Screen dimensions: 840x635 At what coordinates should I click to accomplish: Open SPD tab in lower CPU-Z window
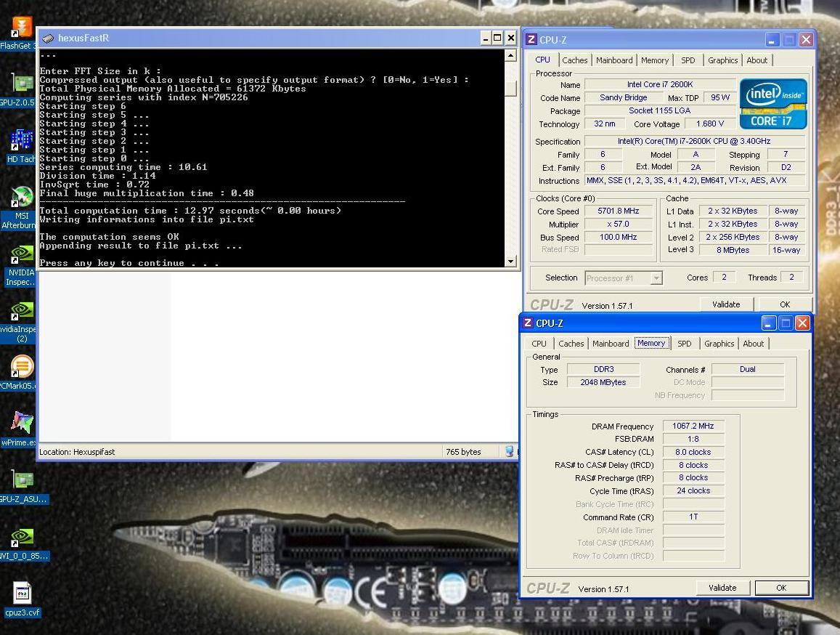coord(684,344)
